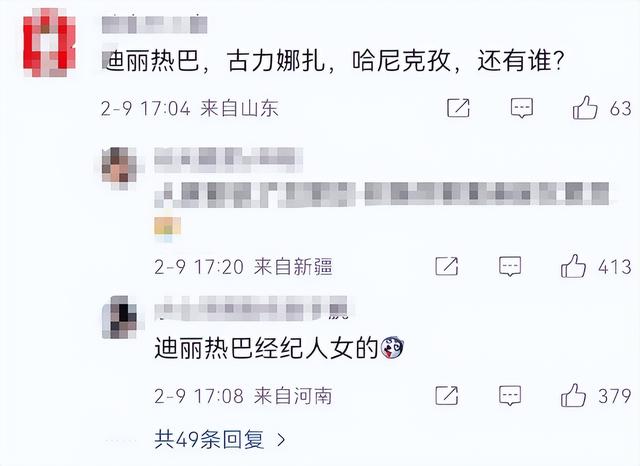Click the dog emoji after 经纪人女的
The height and width of the screenshot is (466, 640).
pos(392,348)
